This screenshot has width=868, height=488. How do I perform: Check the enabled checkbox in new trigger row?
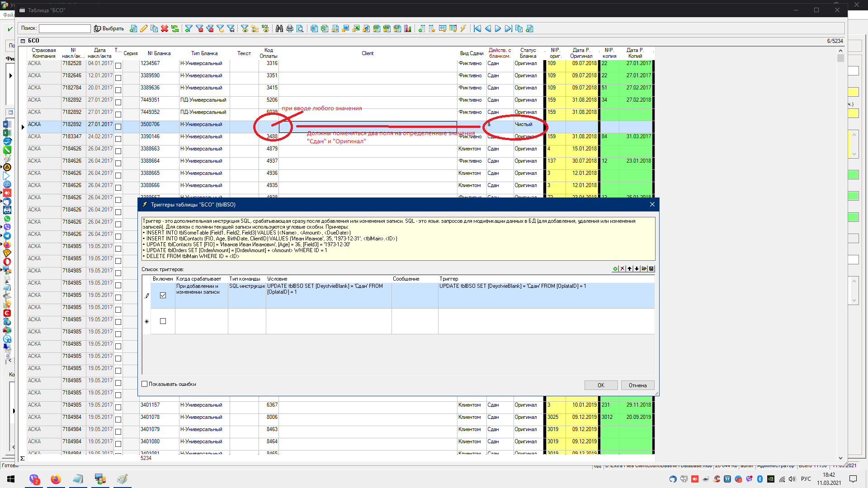(163, 321)
